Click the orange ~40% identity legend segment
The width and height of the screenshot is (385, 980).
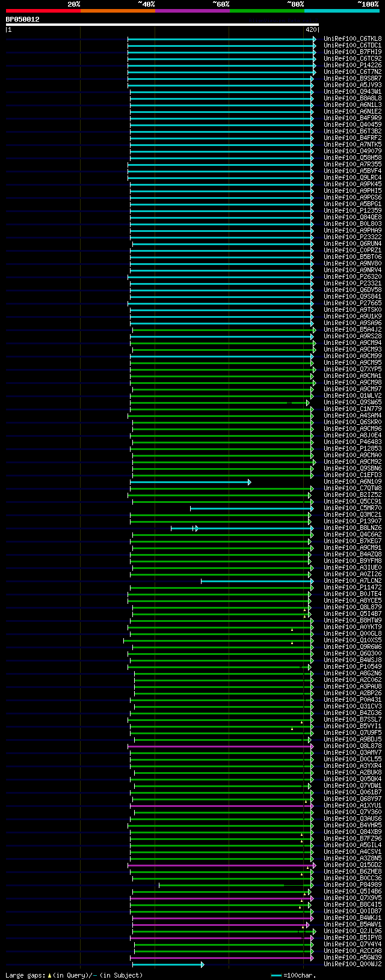(x=118, y=11)
